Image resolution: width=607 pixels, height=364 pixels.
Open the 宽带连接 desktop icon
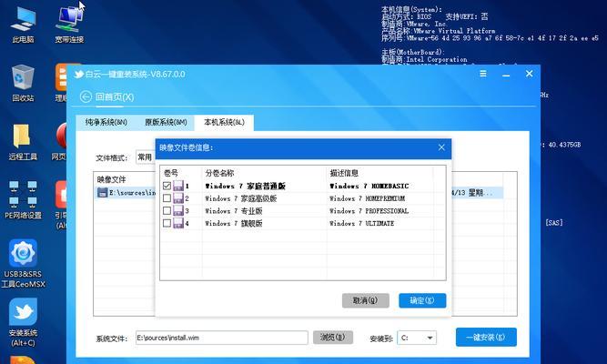[69, 24]
